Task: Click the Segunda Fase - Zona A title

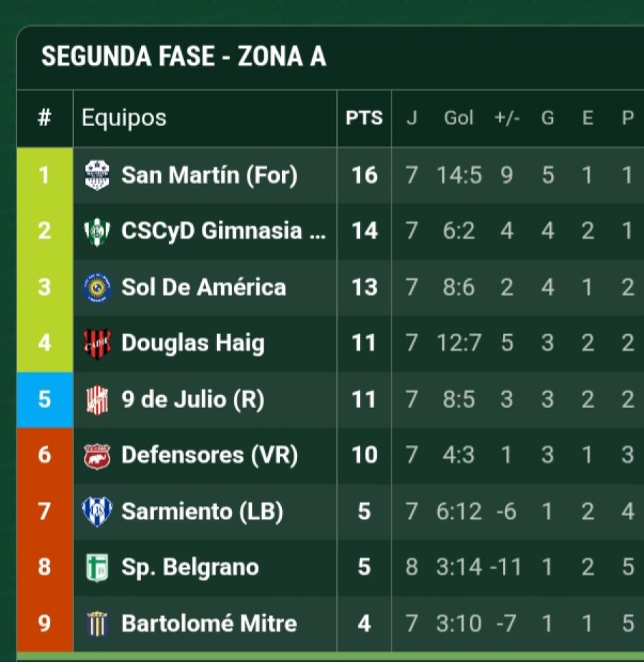Action: pyautogui.click(x=184, y=56)
